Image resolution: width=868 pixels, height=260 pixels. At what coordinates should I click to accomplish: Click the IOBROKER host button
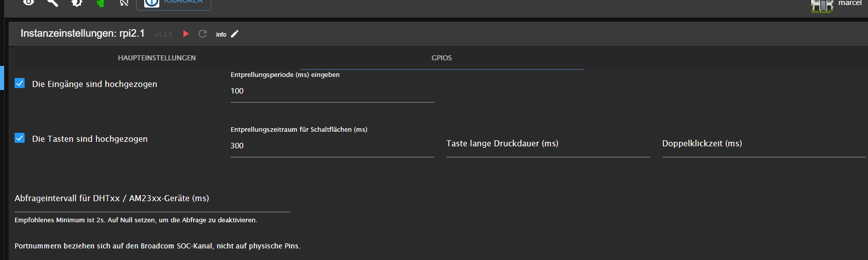pos(174,4)
